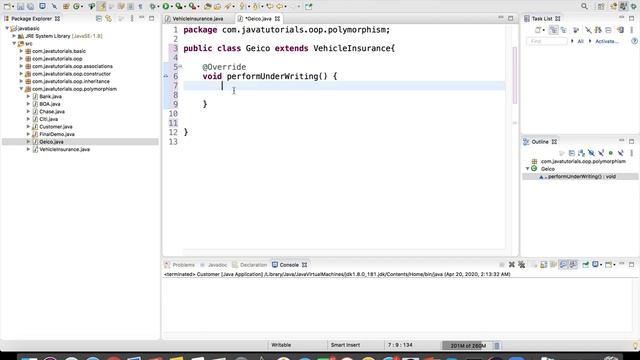Click the Task List help question icon
Image resolution: width=640 pixels, height=360 pixels.
tap(634, 41)
